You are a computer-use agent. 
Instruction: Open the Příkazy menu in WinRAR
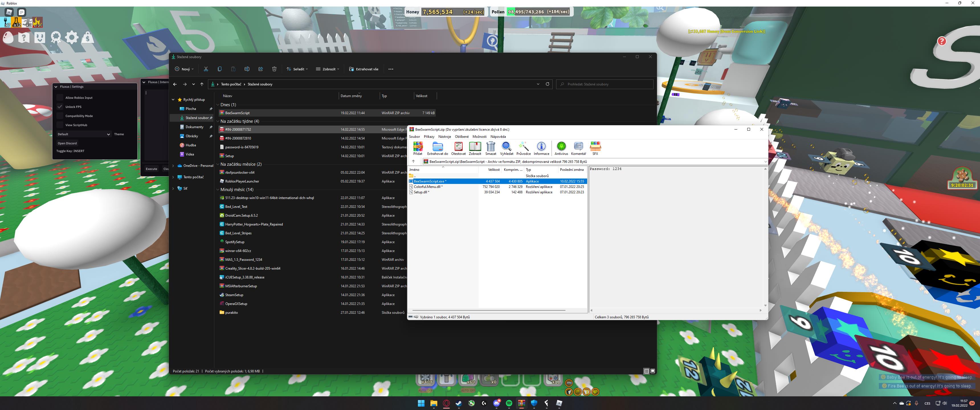429,137
